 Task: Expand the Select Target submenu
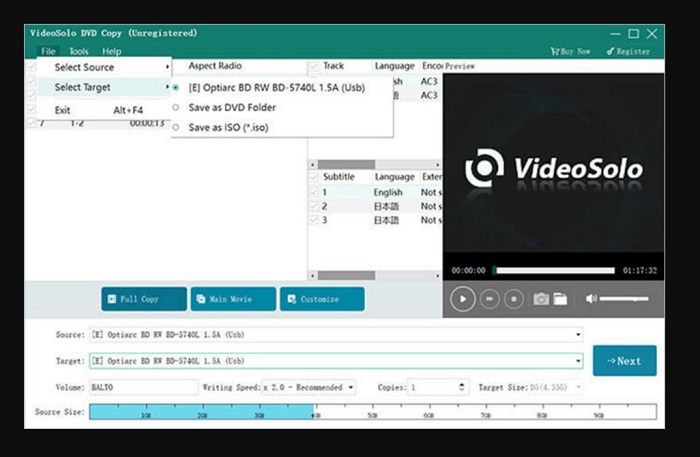(x=104, y=87)
